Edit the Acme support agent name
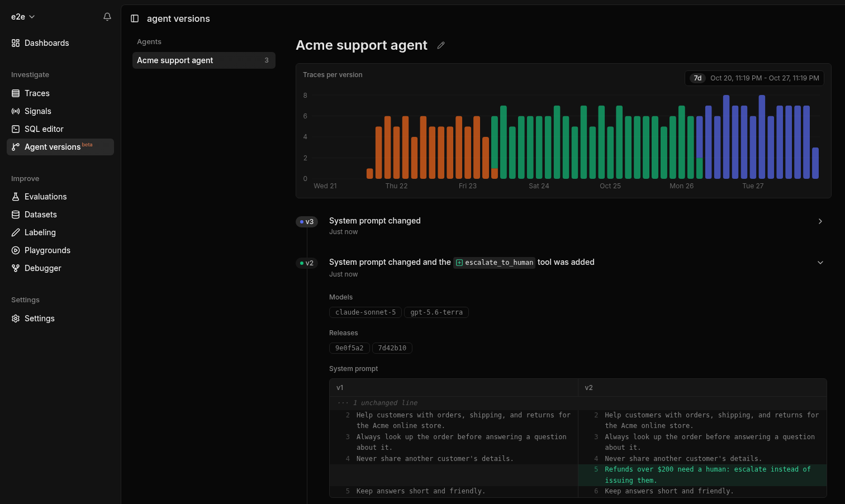The height and width of the screenshot is (504, 845). pyautogui.click(x=441, y=45)
